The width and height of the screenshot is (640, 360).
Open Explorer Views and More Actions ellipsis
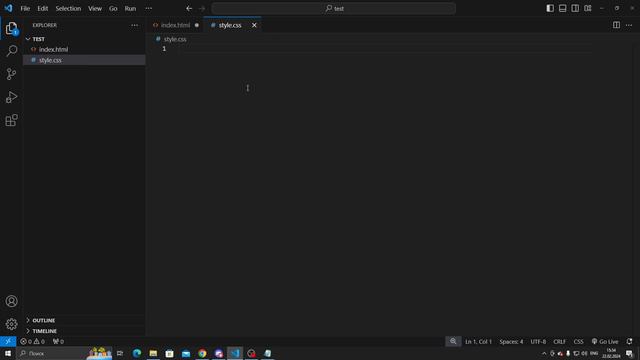[x=134, y=25]
